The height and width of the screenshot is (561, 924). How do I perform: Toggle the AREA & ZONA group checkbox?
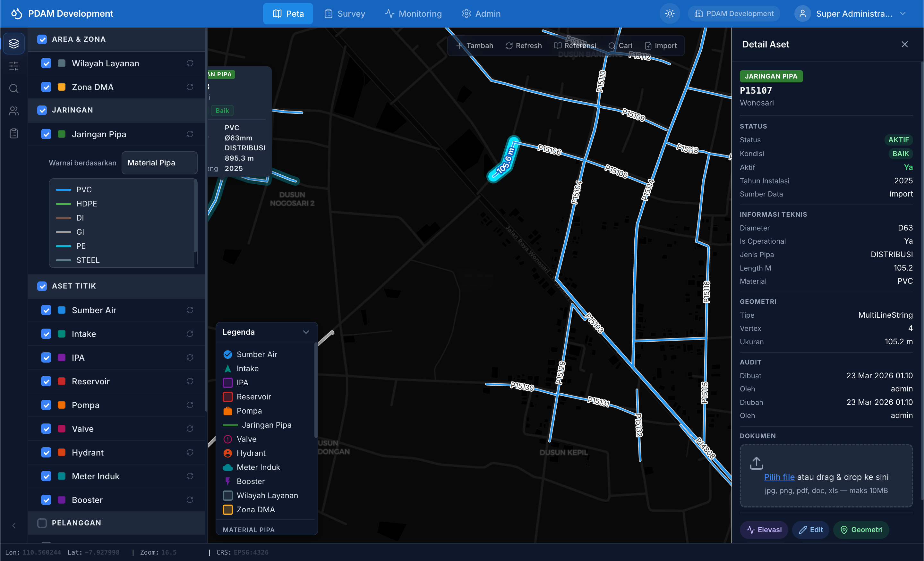click(42, 39)
